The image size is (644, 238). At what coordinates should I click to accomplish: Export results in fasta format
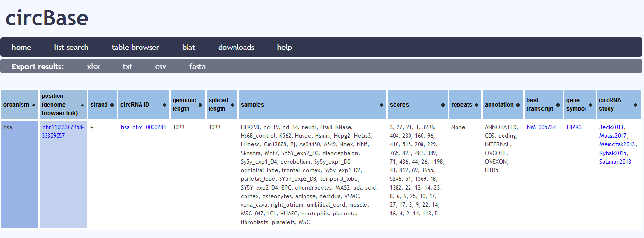[x=198, y=67]
